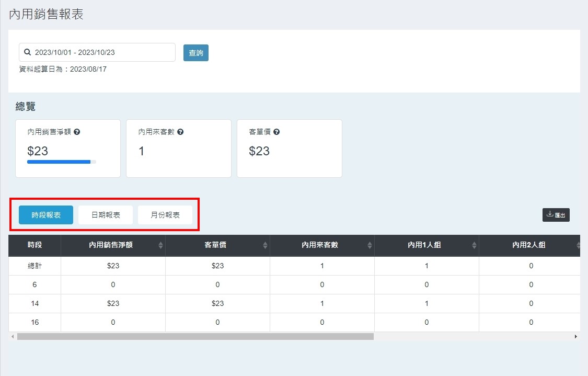Click the blue progress bar under $23
588x376 pixels.
[59, 162]
